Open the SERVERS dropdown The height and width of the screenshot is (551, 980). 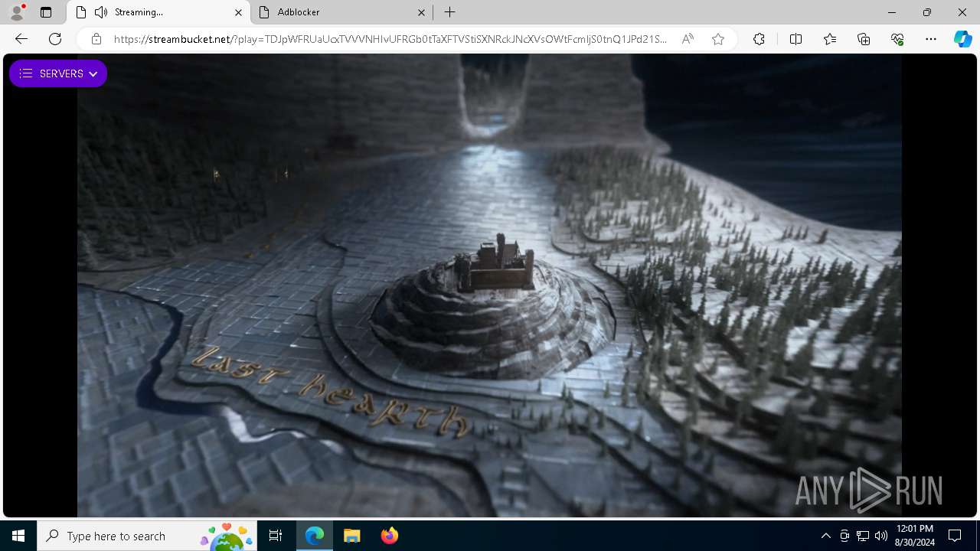(x=58, y=73)
